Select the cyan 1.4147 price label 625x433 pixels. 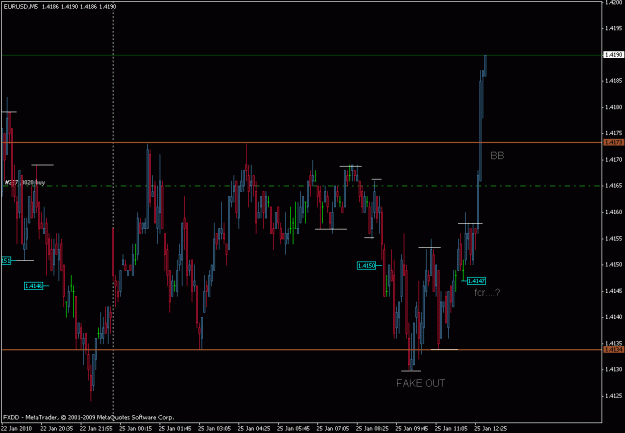[x=476, y=281]
